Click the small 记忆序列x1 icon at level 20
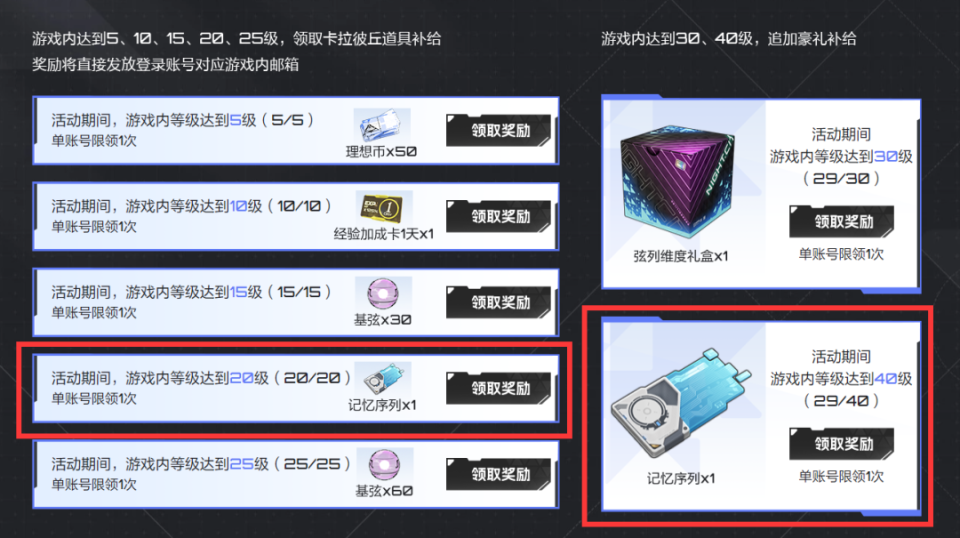The width and height of the screenshot is (960, 538). 384,379
